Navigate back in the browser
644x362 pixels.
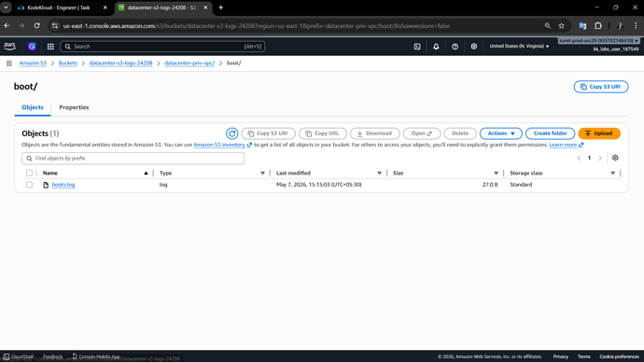pyautogui.click(x=7, y=26)
